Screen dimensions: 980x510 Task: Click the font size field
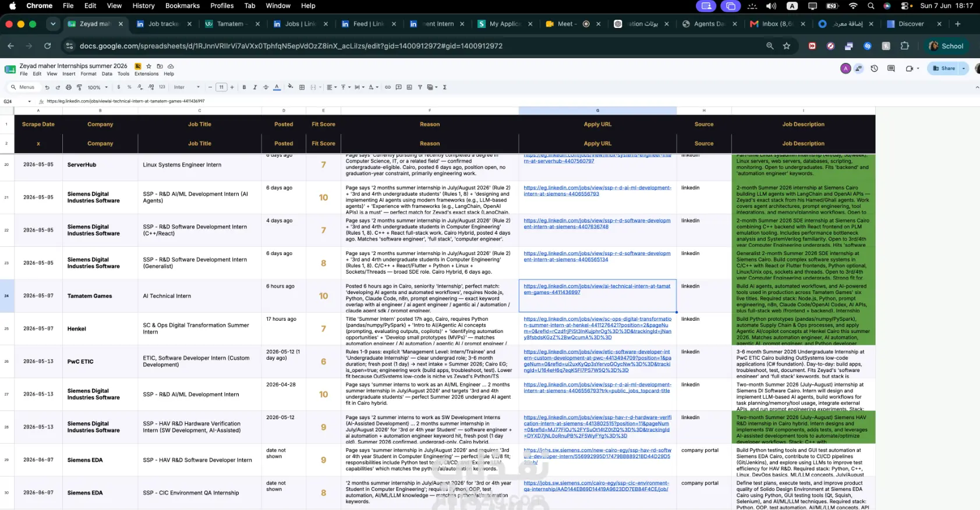(x=221, y=87)
